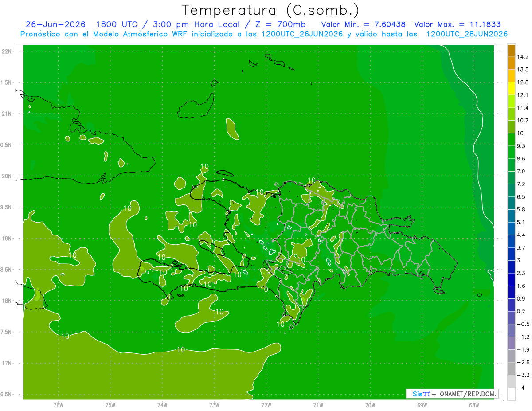Screen dimensions: 532x411
Task: Click the "76W" longitude label
Action: [58, 405]
